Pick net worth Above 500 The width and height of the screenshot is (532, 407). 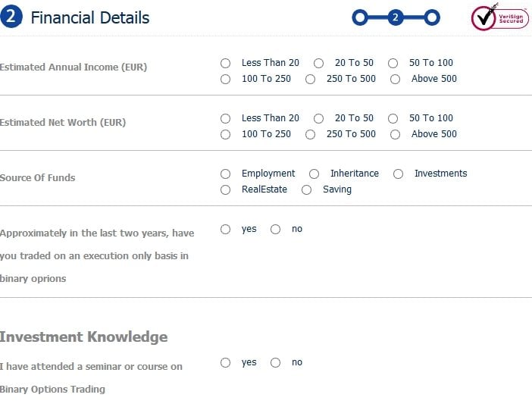coord(395,134)
